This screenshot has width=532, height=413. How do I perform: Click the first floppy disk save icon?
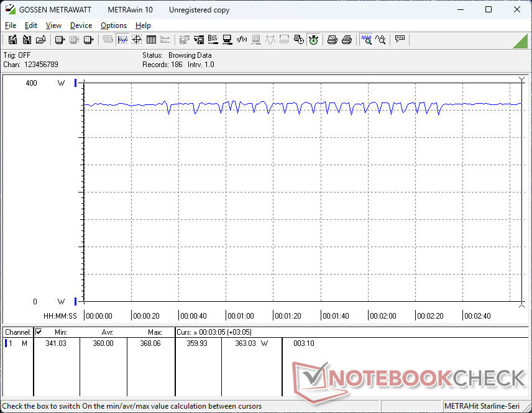coord(12,40)
